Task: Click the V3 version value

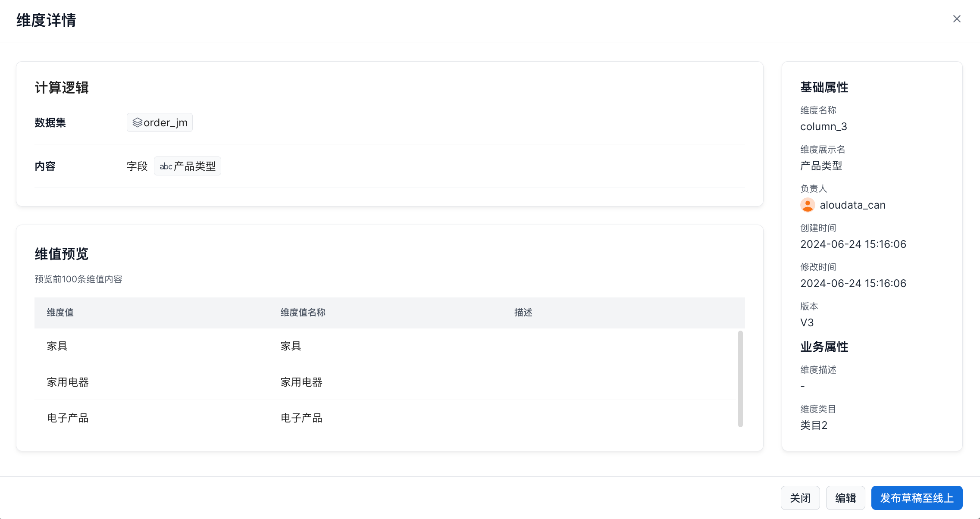Action: [x=807, y=323]
